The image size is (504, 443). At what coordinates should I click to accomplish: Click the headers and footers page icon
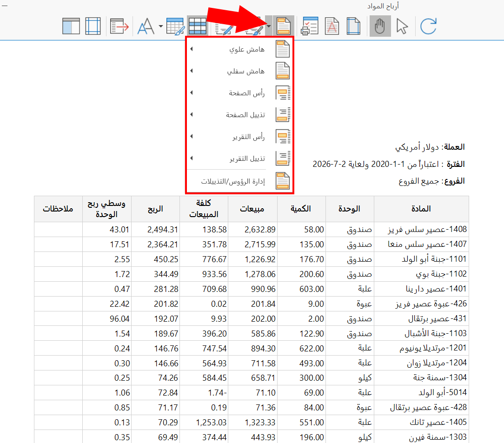pyautogui.click(x=284, y=26)
